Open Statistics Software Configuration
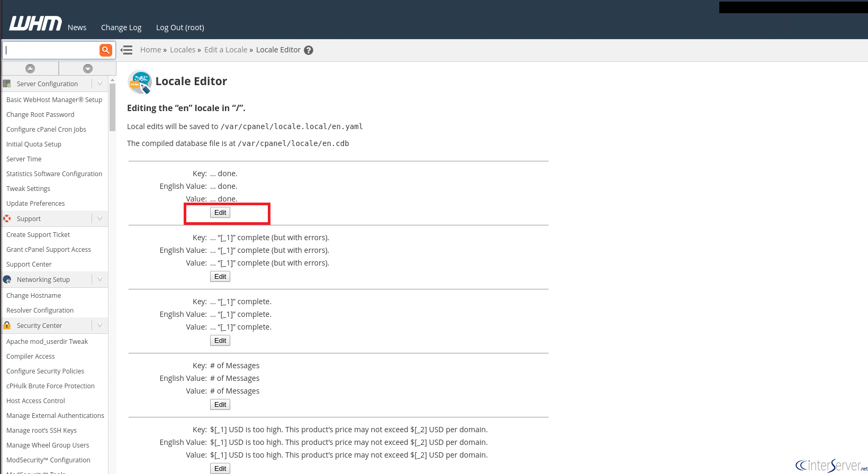The width and height of the screenshot is (868, 474). (54, 174)
